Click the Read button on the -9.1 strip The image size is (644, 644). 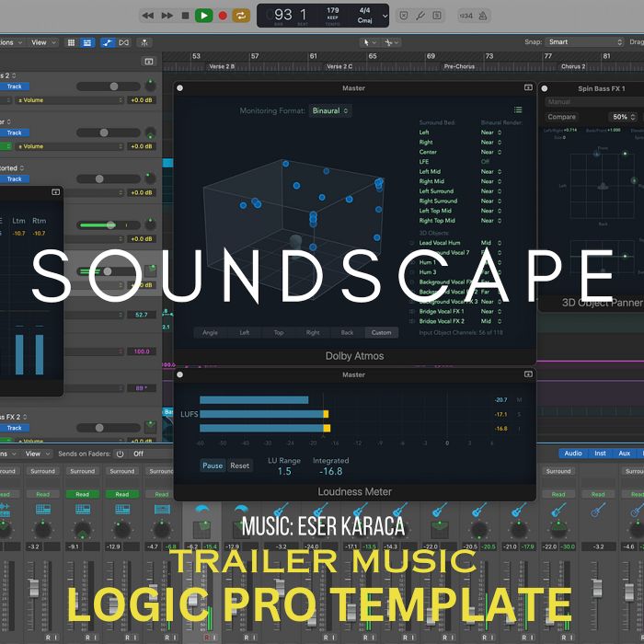[83, 495]
